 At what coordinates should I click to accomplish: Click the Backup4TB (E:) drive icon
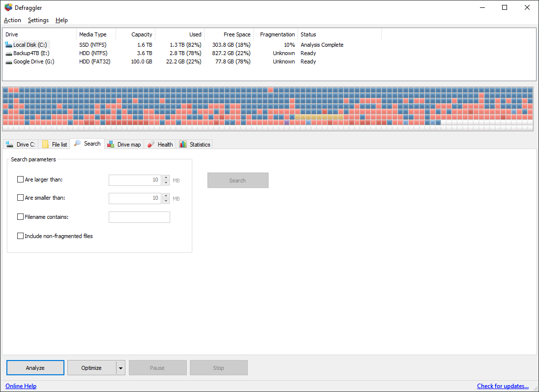point(8,53)
